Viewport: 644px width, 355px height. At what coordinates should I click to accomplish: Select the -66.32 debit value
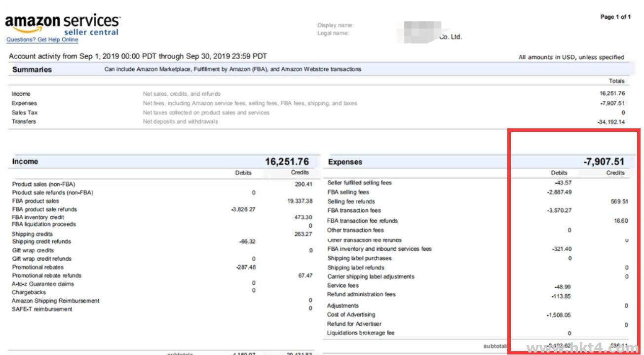[x=248, y=242]
